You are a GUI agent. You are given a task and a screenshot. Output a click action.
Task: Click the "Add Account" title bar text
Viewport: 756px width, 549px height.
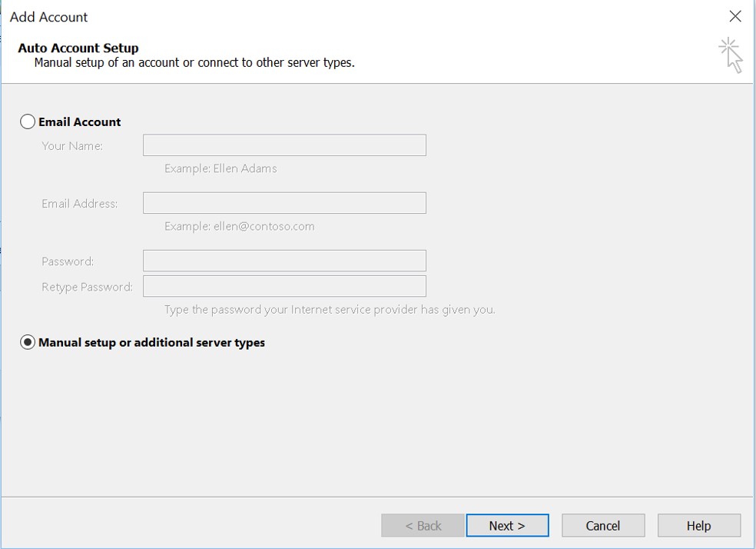click(x=48, y=17)
